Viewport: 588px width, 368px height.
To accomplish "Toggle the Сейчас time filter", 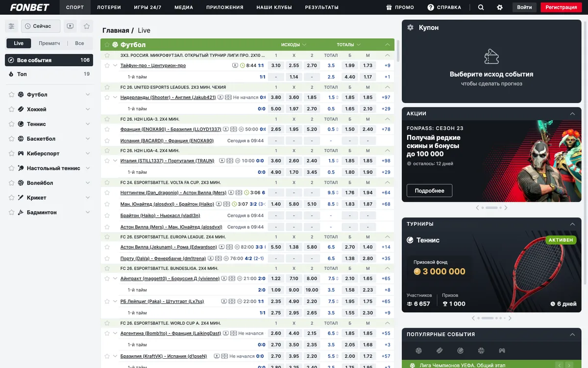I will [x=41, y=26].
